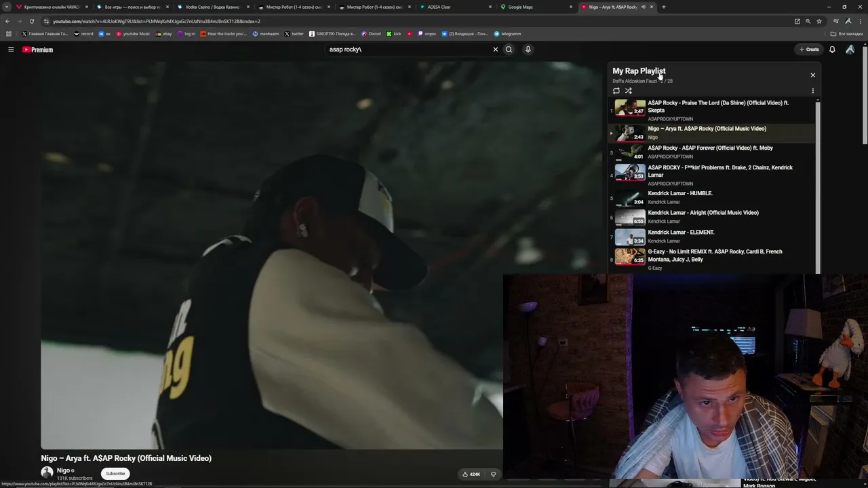Switch to Google Maps tab
The height and width of the screenshot is (488, 868).
coord(536,7)
